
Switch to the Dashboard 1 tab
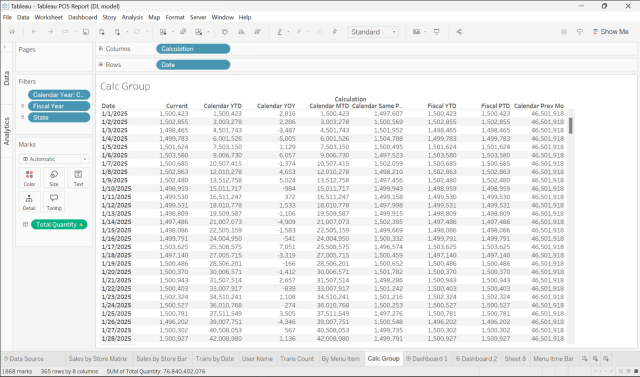(427, 359)
